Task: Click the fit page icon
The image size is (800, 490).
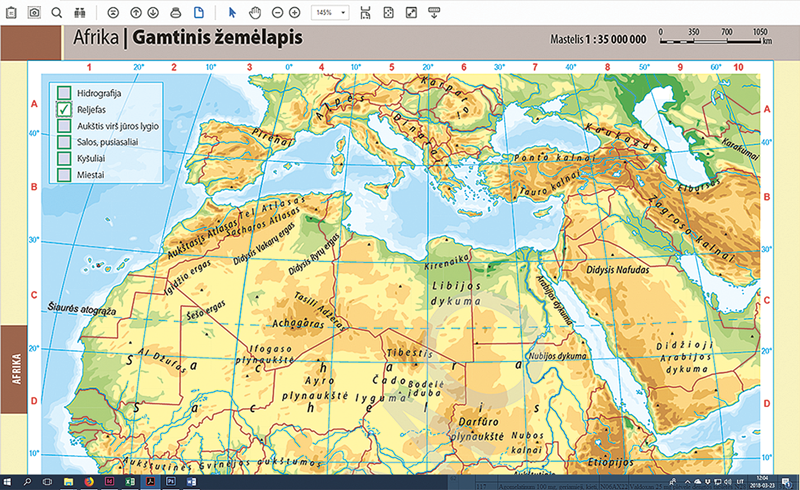Action: [x=388, y=13]
